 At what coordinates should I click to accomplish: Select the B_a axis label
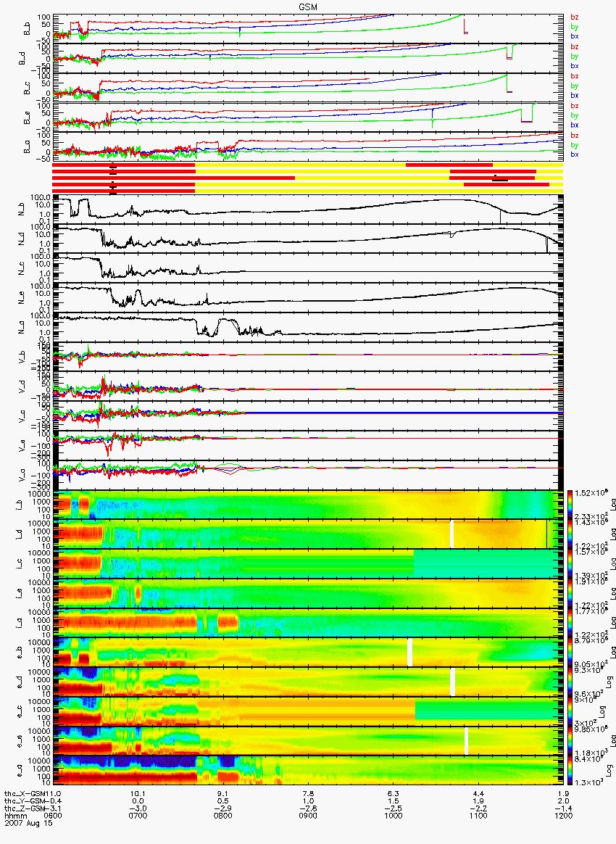coord(26,147)
